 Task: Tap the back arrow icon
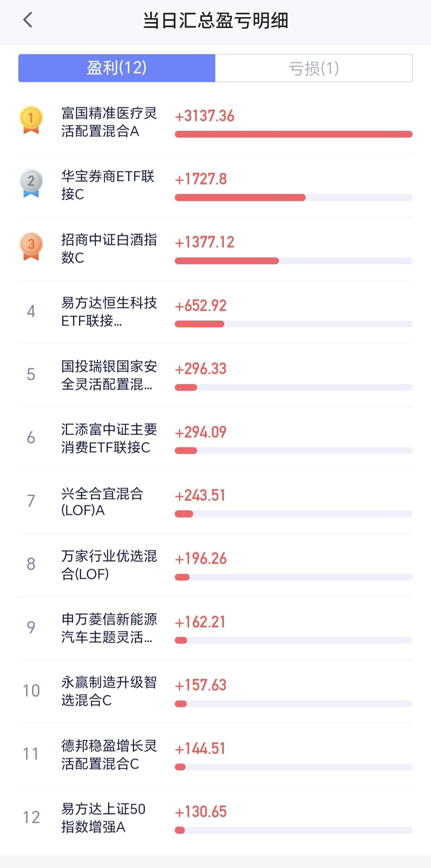[28, 20]
